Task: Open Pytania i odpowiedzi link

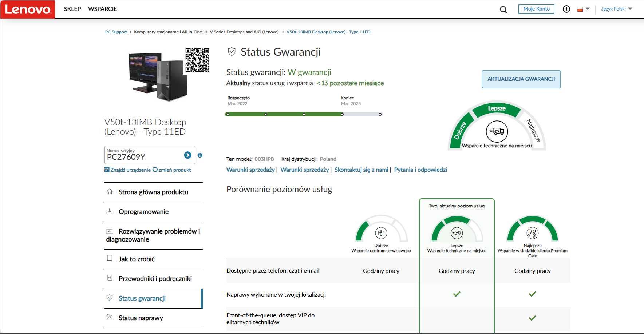Action: pyautogui.click(x=420, y=170)
